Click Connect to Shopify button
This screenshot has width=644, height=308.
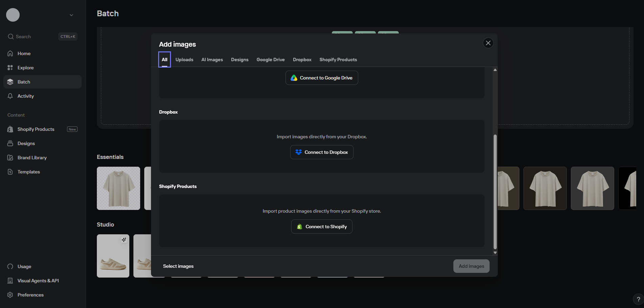322,227
